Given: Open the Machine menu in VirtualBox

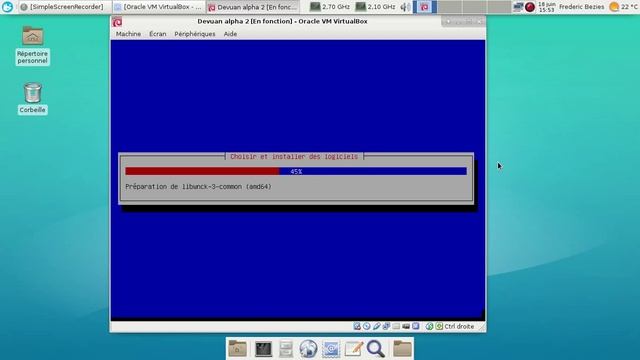Looking at the screenshot, I should [x=128, y=34].
